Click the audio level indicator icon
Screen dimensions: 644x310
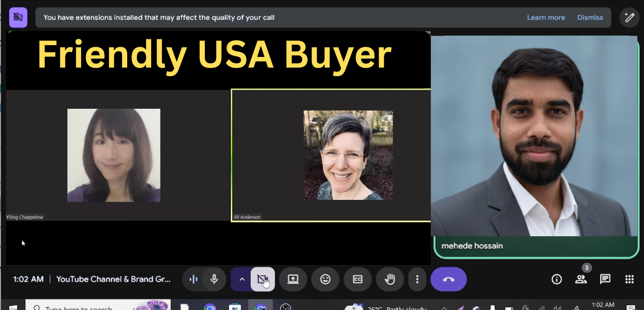pyautogui.click(x=193, y=279)
